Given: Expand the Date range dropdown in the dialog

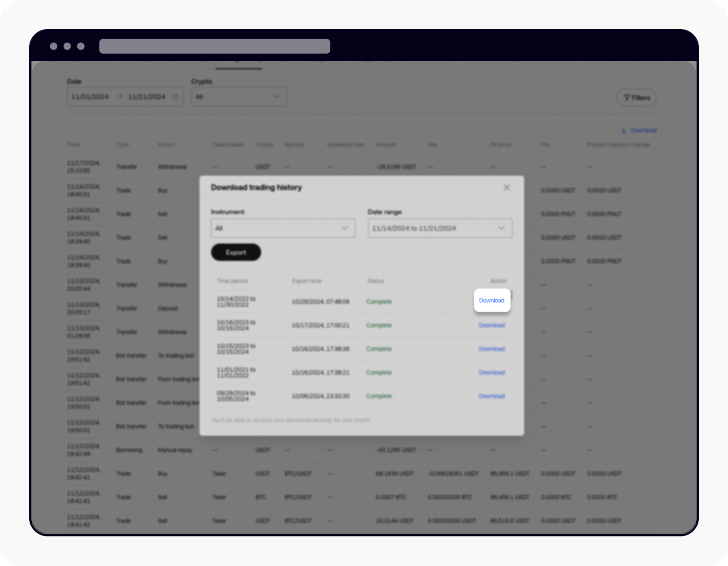Looking at the screenshot, I should pyautogui.click(x=440, y=228).
